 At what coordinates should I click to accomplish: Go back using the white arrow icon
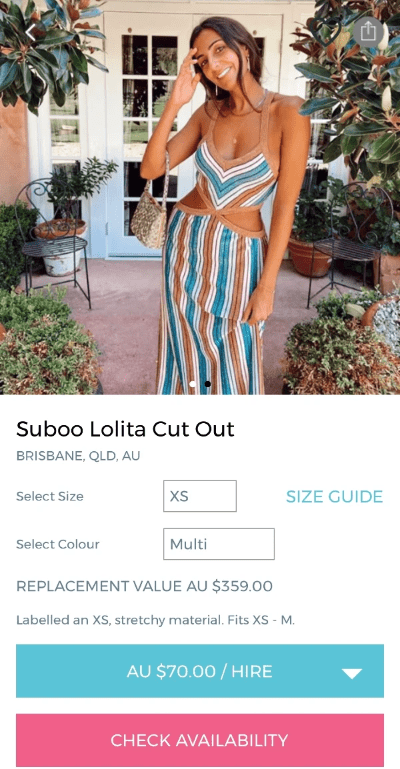31,32
